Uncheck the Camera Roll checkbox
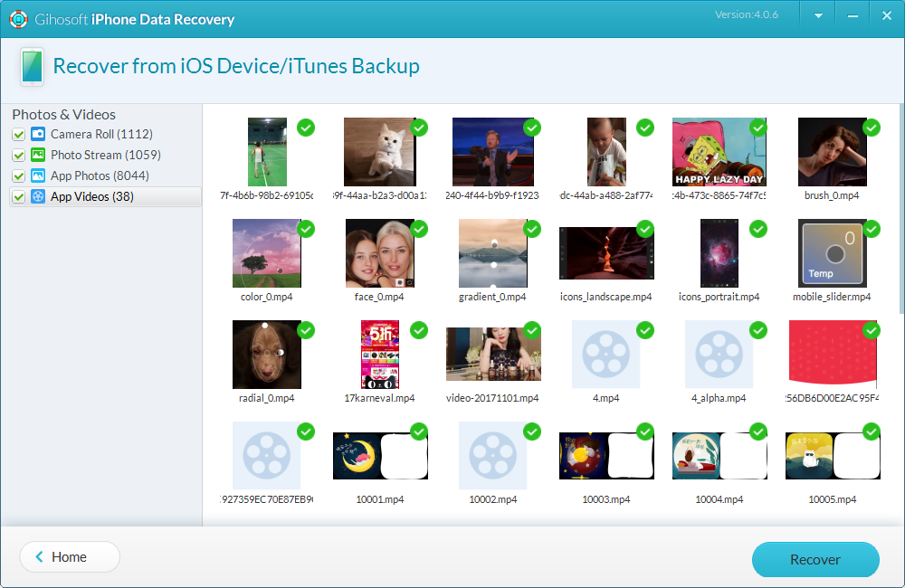 tap(18, 135)
